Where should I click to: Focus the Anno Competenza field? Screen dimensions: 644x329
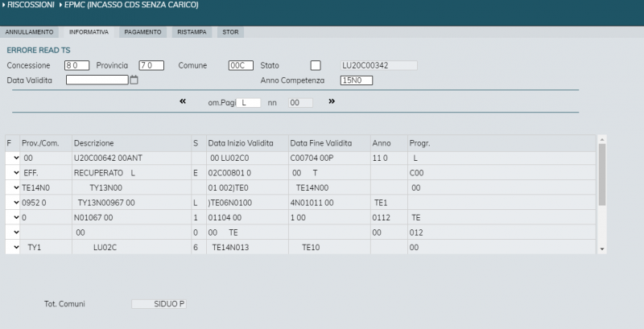click(356, 80)
